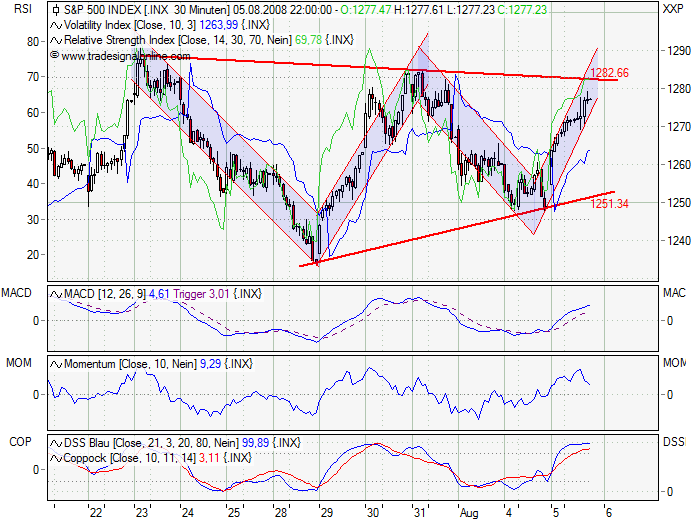Image resolution: width=700 pixels, height=520 pixels.
Task: Click the MOM panel label on the left
Action: point(19,363)
